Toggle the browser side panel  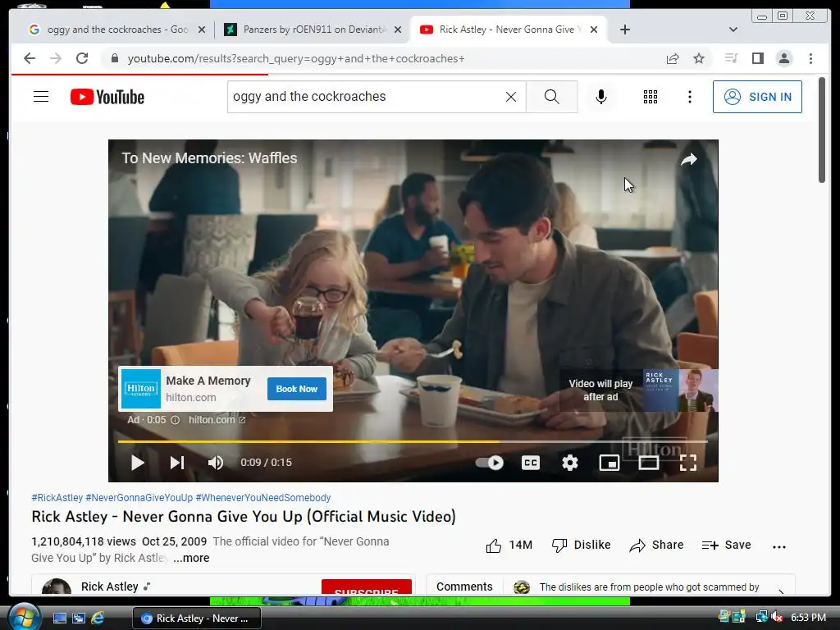click(757, 58)
